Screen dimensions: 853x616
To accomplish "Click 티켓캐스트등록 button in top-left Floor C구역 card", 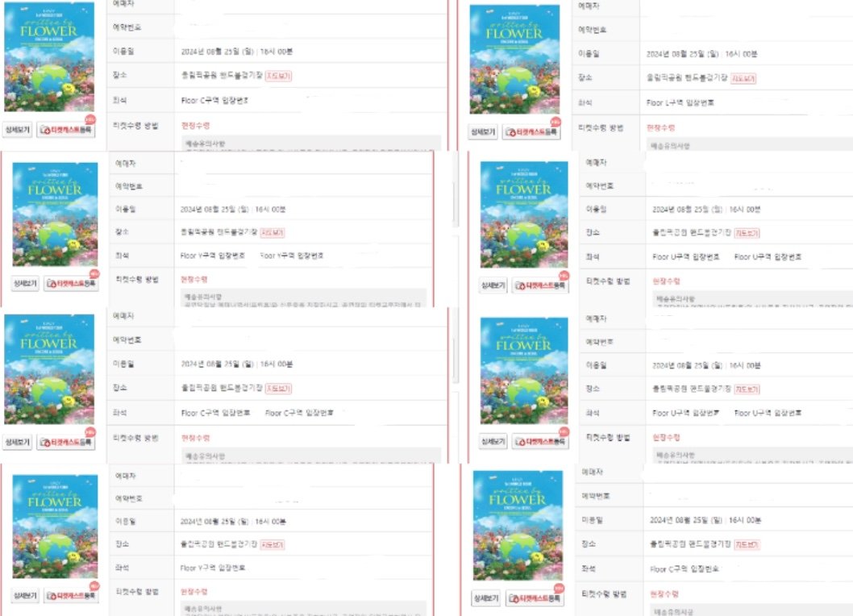I will click(65, 130).
